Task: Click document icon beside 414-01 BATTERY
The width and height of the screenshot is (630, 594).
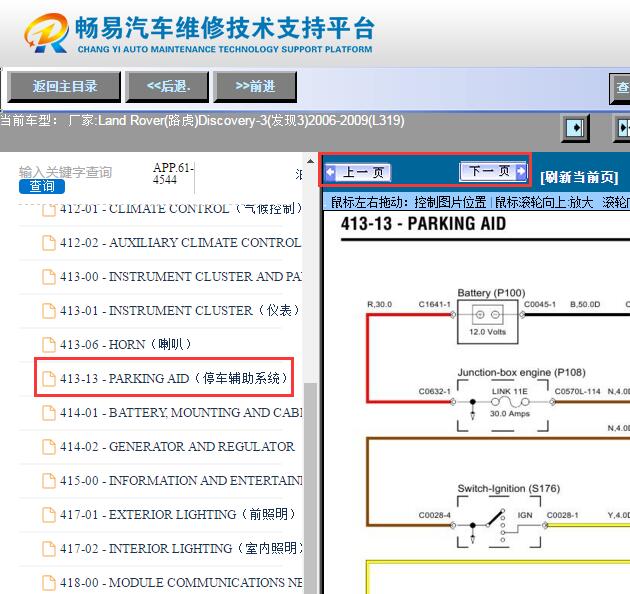Action: pyautogui.click(x=49, y=413)
